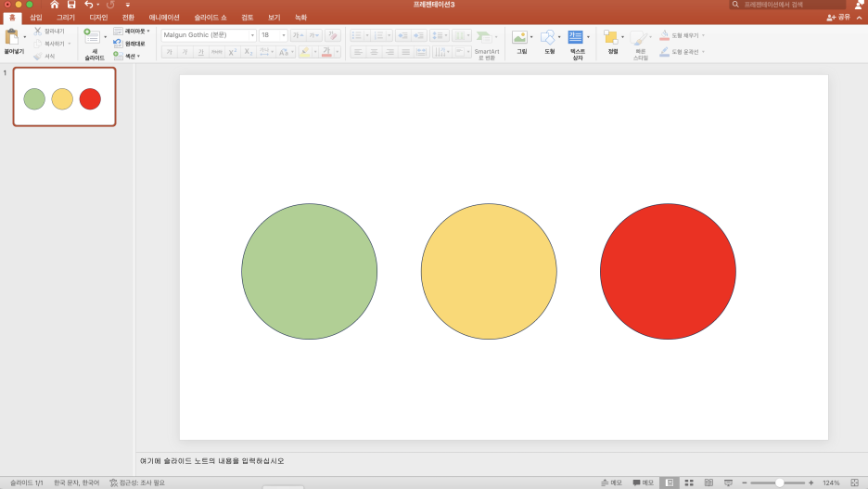Toggle superscript X² formatting
Screen dimensions: 868x489
tap(233, 52)
